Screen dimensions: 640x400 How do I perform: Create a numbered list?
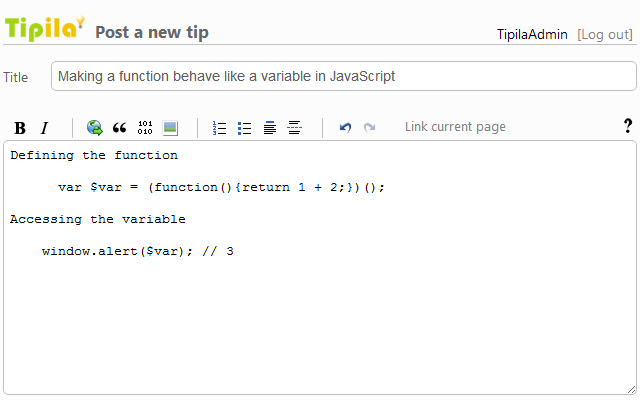(x=220, y=128)
